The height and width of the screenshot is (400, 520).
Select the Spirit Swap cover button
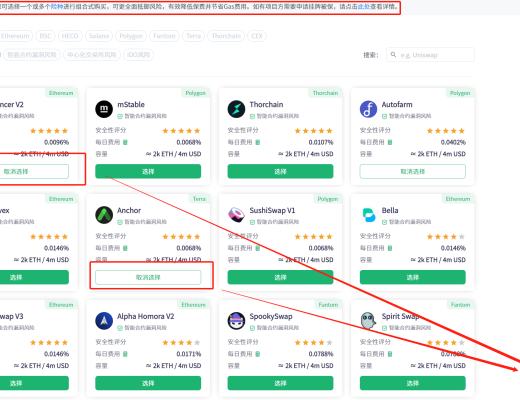pos(413,383)
